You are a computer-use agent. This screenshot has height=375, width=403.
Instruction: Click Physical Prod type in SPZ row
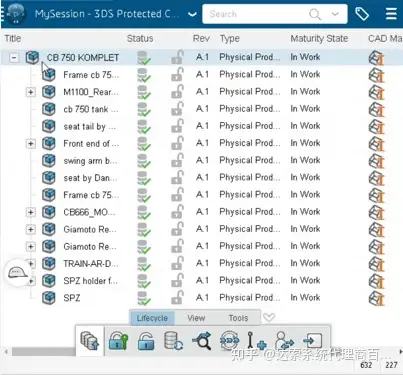[x=250, y=298]
